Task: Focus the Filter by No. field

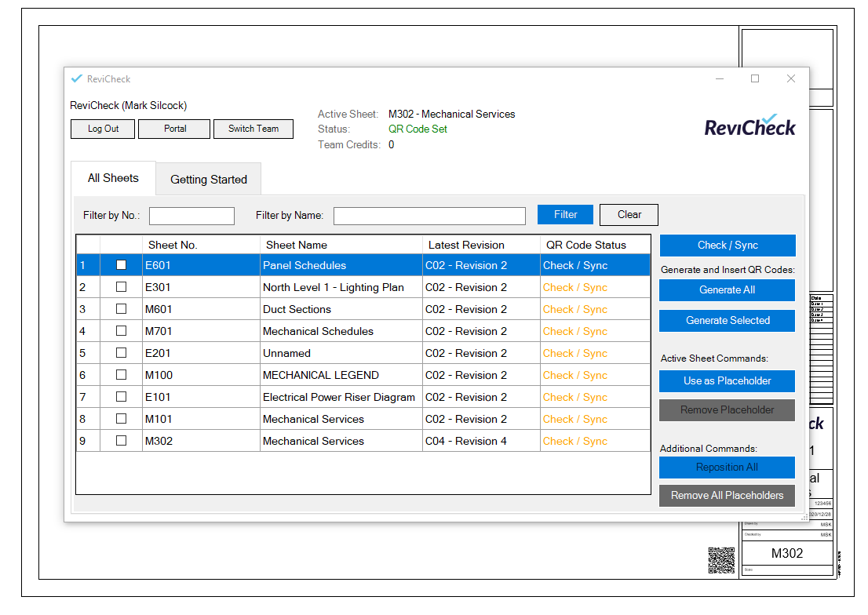Action: click(191, 216)
